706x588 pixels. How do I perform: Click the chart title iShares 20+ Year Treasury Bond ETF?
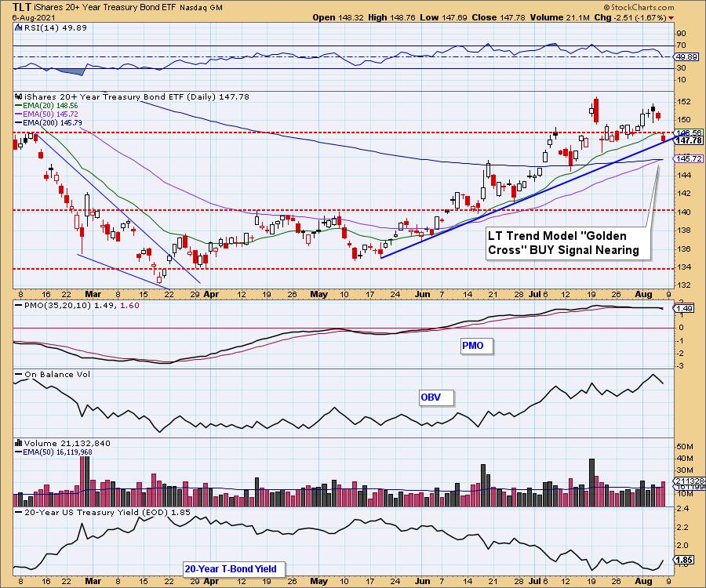(105, 8)
